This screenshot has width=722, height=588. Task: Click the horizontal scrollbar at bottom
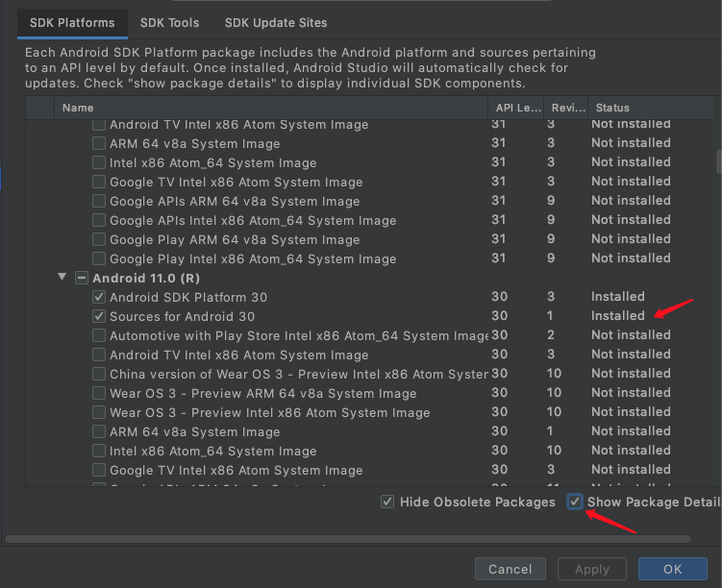point(348,539)
